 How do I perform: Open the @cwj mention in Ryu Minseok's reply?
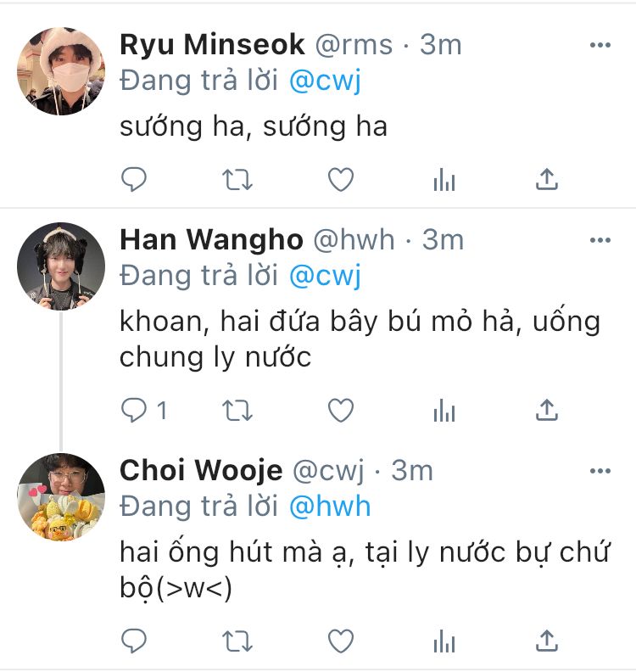pos(326,81)
